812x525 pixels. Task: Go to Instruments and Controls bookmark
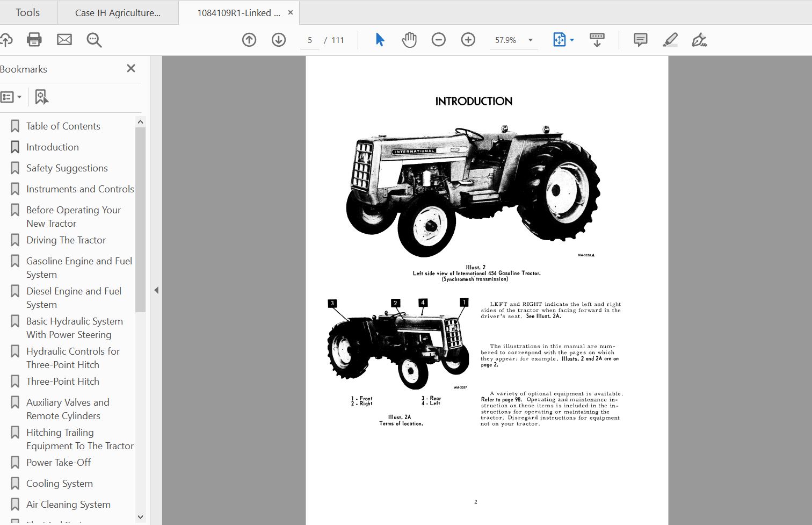click(80, 189)
